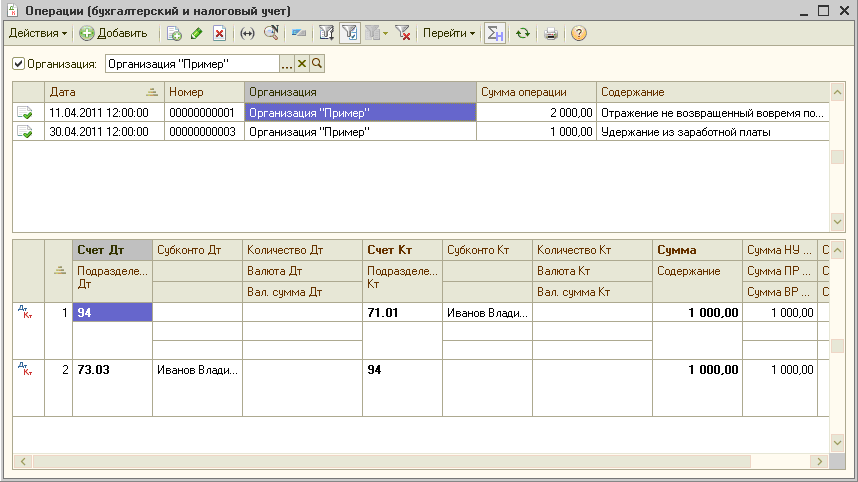858x482 pixels.
Task: Click the date interval settings icon
Action: pos(248,33)
